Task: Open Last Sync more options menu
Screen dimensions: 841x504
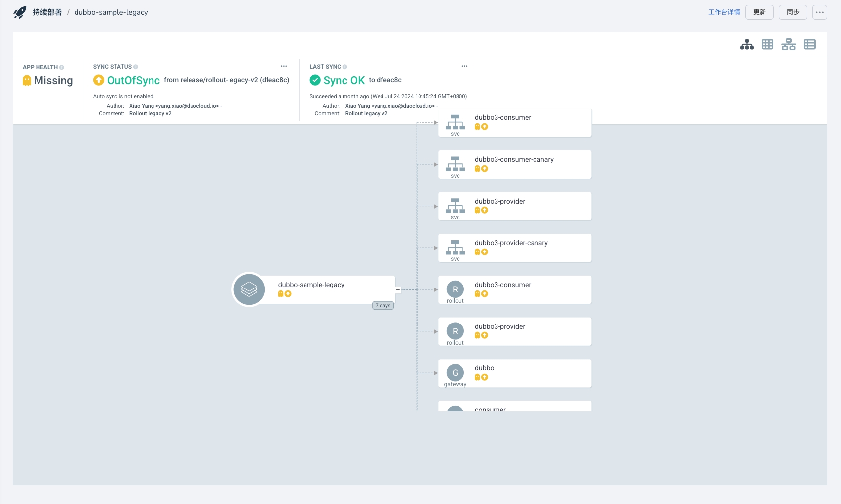Action: [x=464, y=66]
